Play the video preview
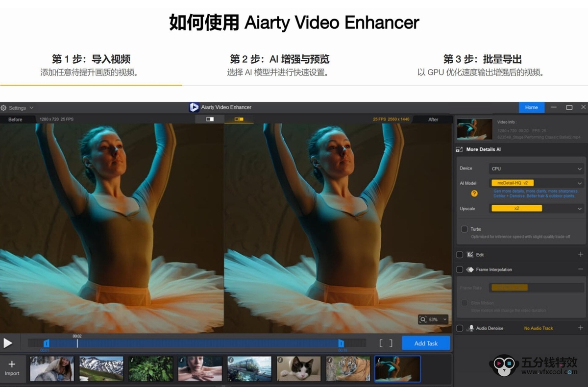588x387 pixels. tap(7, 343)
